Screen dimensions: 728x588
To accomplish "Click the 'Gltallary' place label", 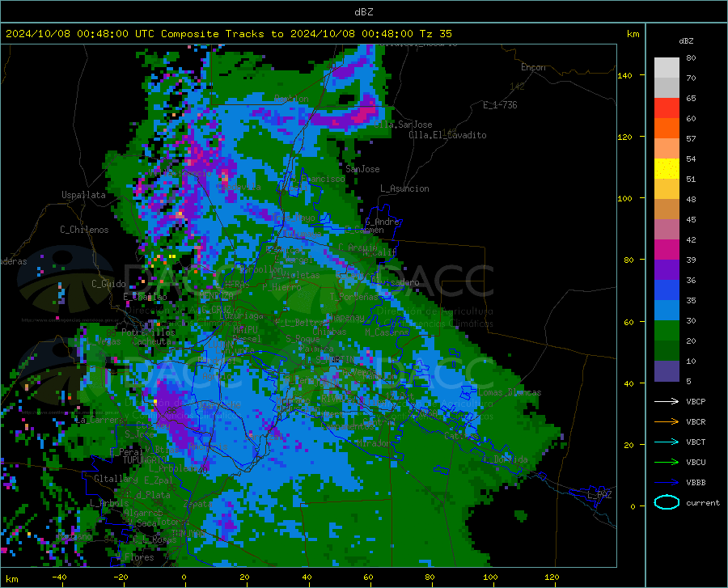I will point(116,479).
